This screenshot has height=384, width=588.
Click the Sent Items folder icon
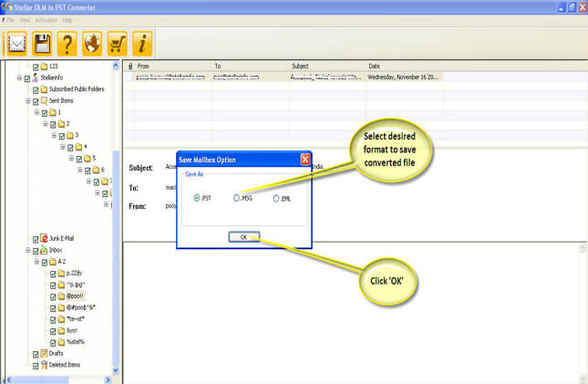coord(45,100)
